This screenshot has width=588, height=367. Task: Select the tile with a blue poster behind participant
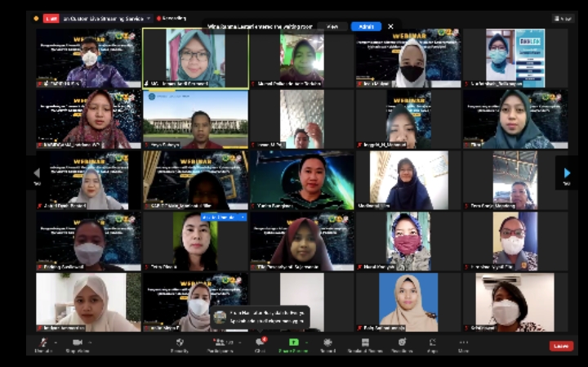click(x=515, y=59)
